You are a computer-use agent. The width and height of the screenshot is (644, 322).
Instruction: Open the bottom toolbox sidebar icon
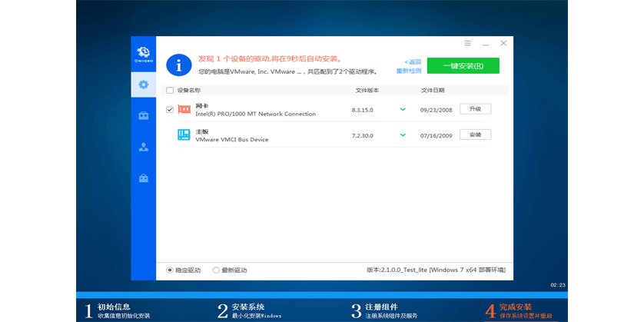[142, 178]
